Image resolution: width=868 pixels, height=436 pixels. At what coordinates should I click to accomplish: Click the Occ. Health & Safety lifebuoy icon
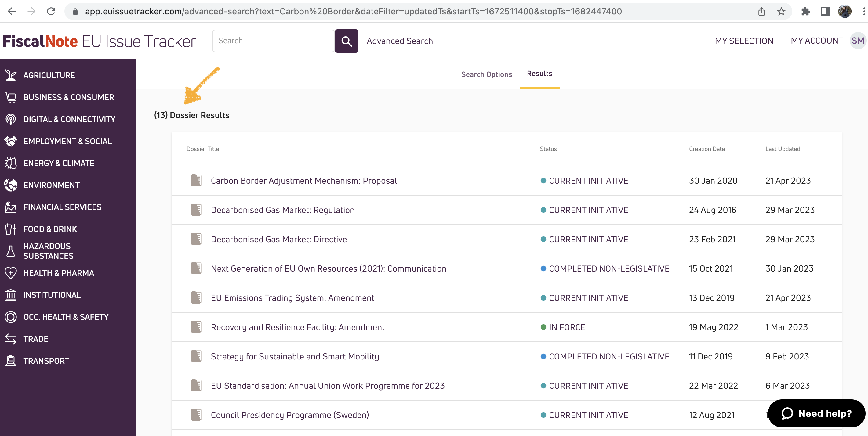tap(11, 317)
